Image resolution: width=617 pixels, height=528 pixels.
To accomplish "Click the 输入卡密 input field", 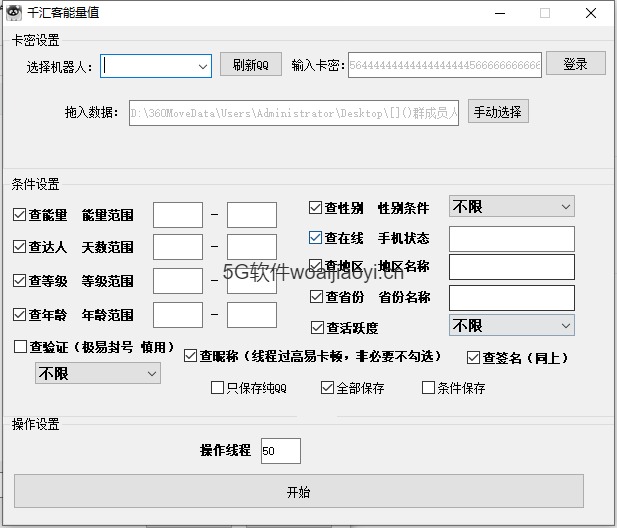I will coord(445,65).
